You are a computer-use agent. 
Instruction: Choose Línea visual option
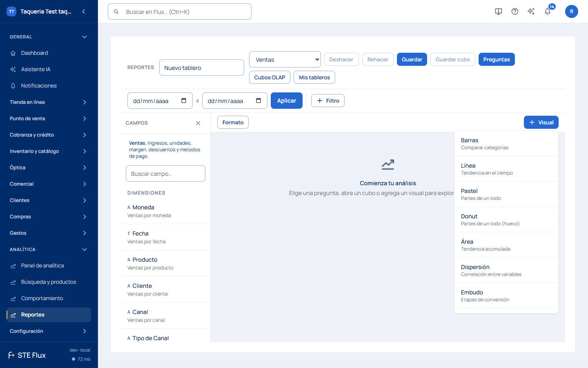pos(506,169)
